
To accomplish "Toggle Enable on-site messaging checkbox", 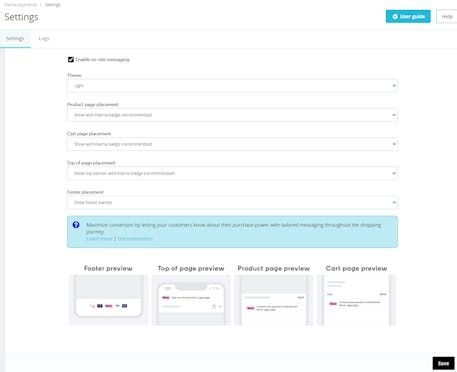I will [x=71, y=59].
